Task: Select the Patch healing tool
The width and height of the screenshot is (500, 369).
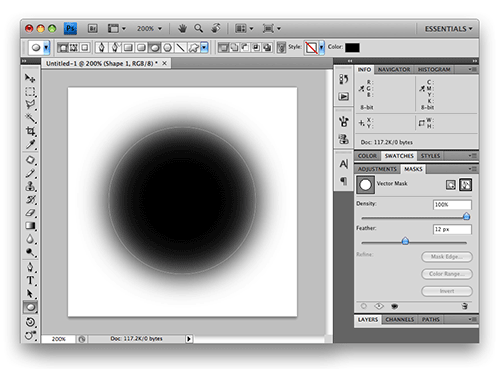Action: [x=30, y=160]
